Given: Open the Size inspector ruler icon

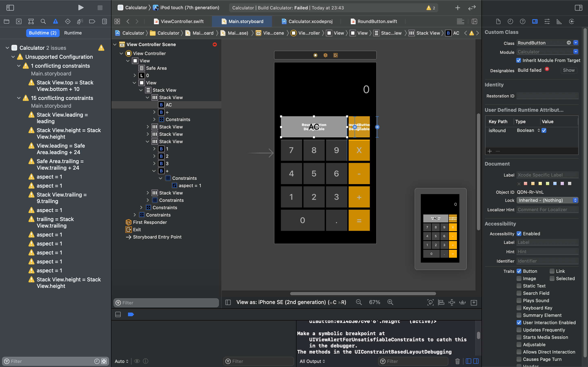Looking at the screenshot, I should (x=559, y=21).
